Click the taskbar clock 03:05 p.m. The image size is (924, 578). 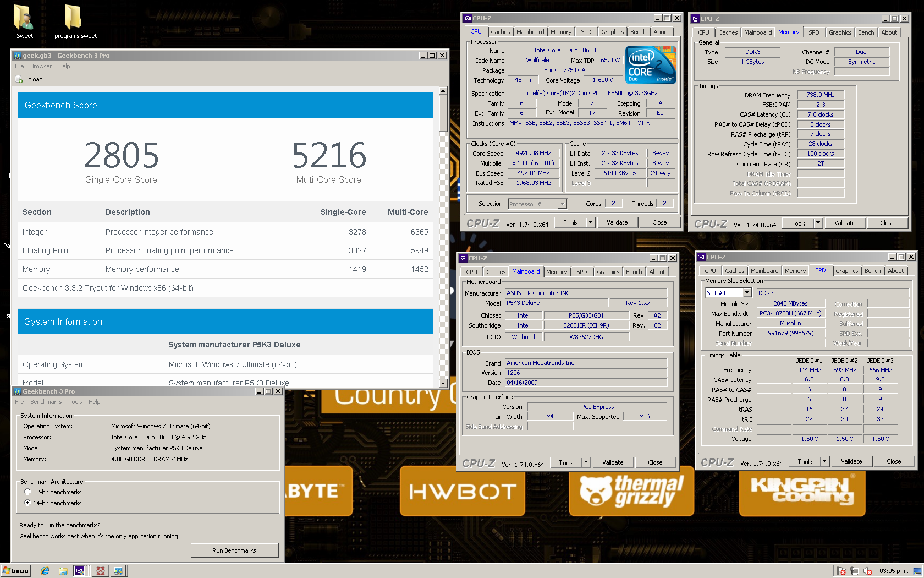point(893,571)
